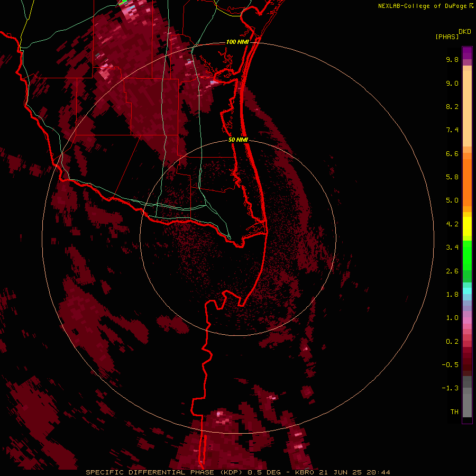Click the 100 NMI range ring label

click(237, 42)
